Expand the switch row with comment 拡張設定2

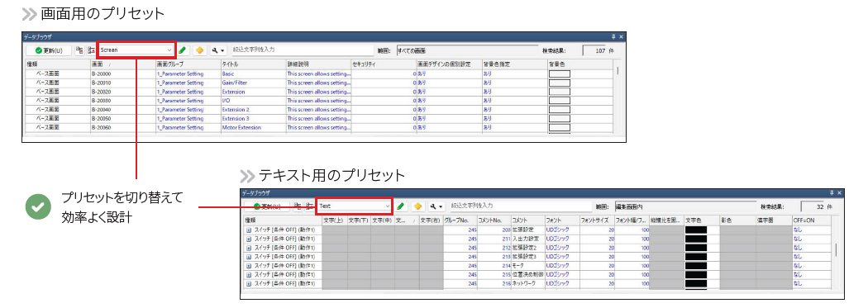pos(249,248)
